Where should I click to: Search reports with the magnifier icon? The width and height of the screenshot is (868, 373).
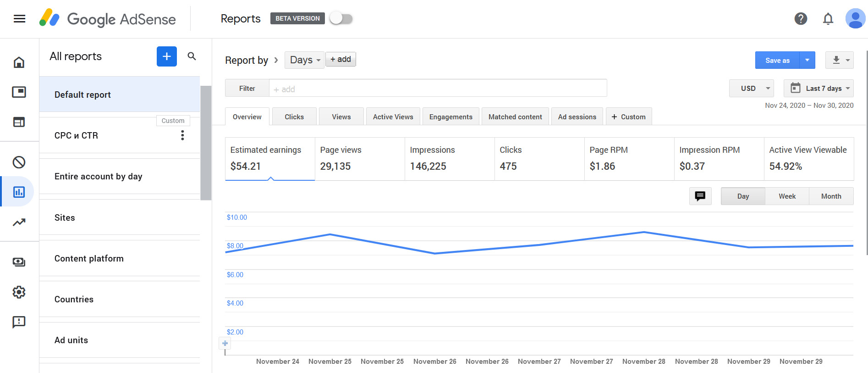point(192,56)
